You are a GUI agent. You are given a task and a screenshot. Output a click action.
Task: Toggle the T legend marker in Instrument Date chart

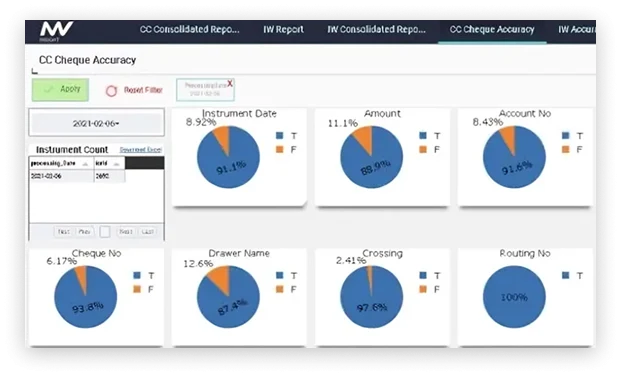pyautogui.click(x=280, y=136)
